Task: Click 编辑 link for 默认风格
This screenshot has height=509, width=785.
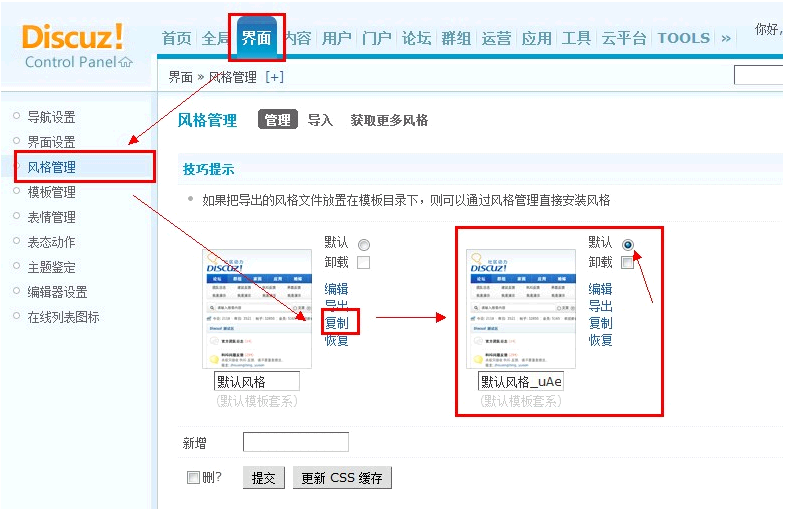Action: [336, 289]
